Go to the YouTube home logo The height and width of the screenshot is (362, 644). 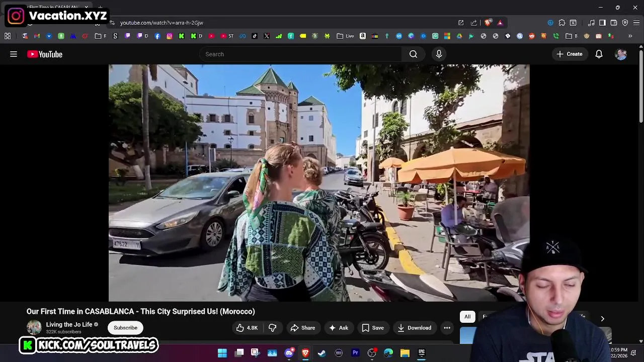pos(45,54)
